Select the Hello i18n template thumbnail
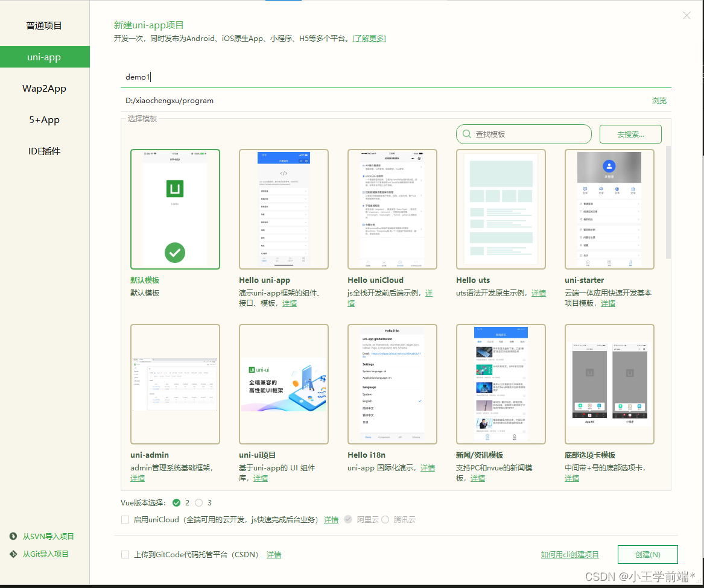Viewport: 704px width, 588px height. 392,384
